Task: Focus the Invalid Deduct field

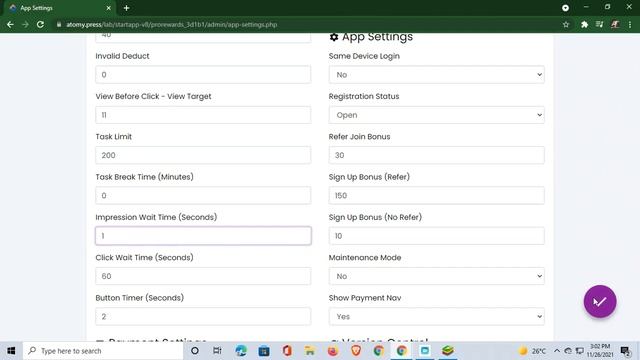Action: (203, 75)
